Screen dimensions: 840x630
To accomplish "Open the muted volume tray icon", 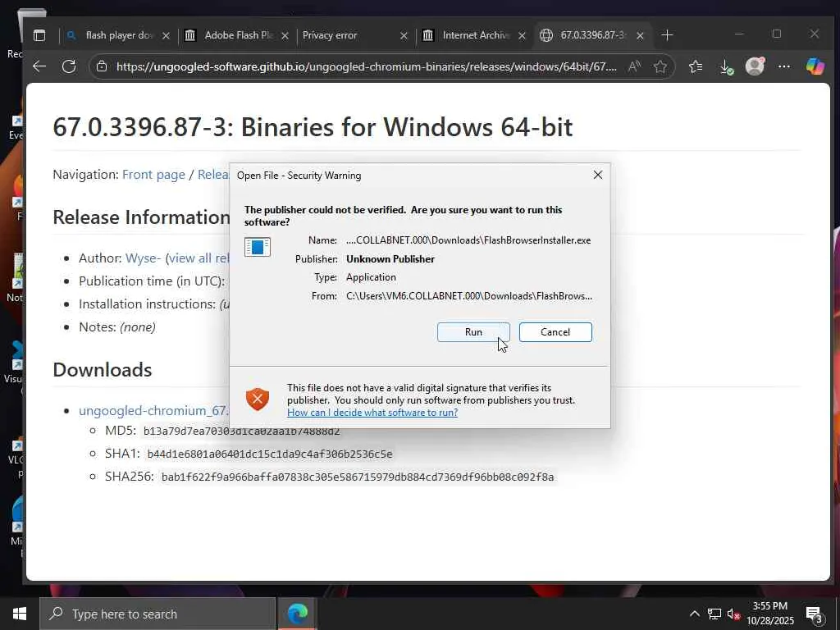I will (x=733, y=614).
